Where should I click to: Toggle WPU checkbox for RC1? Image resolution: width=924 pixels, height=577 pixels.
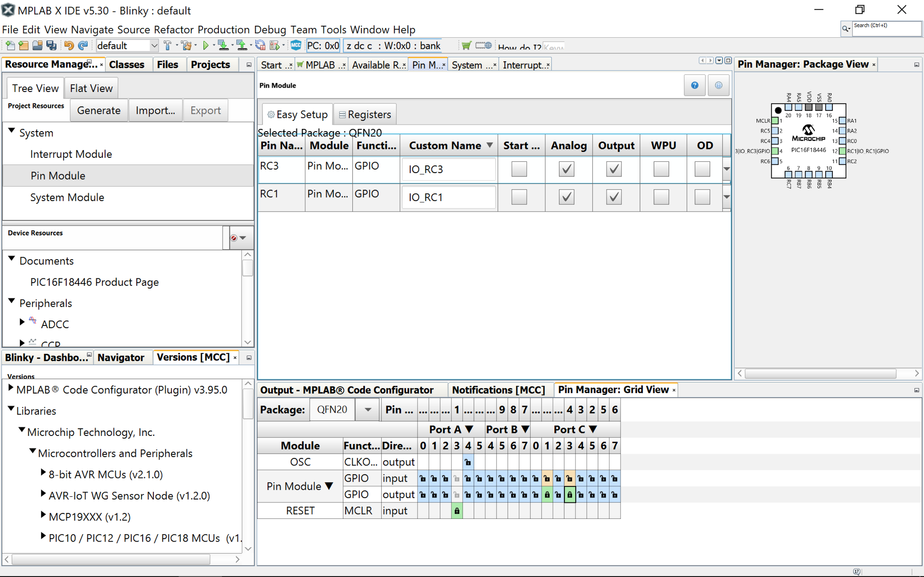661,197
